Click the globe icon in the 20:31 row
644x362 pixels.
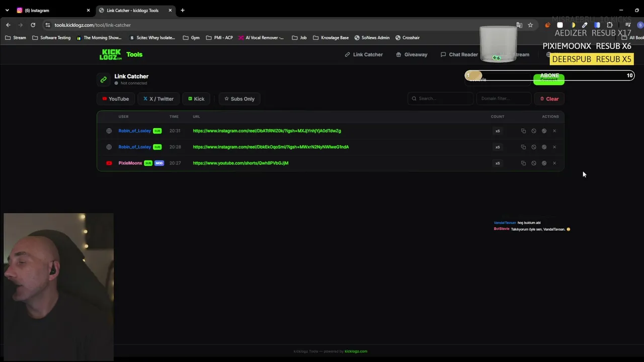pos(109,131)
